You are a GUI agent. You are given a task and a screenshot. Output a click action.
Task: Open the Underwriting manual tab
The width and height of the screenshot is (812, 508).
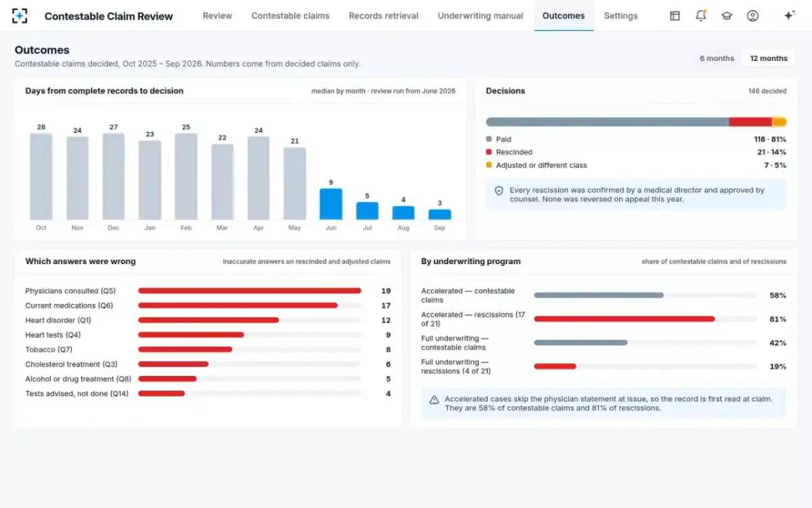coord(480,16)
